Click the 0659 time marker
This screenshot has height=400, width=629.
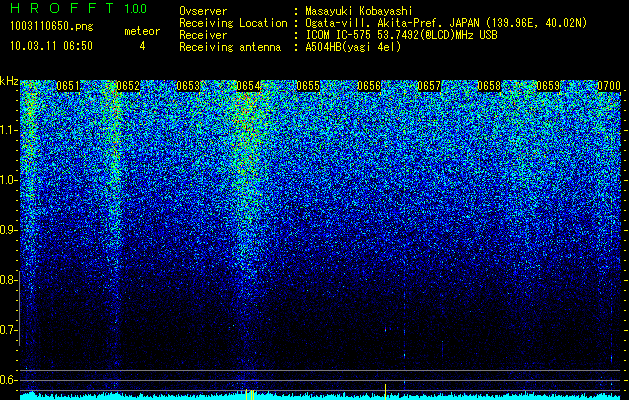pyautogui.click(x=548, y=86)
